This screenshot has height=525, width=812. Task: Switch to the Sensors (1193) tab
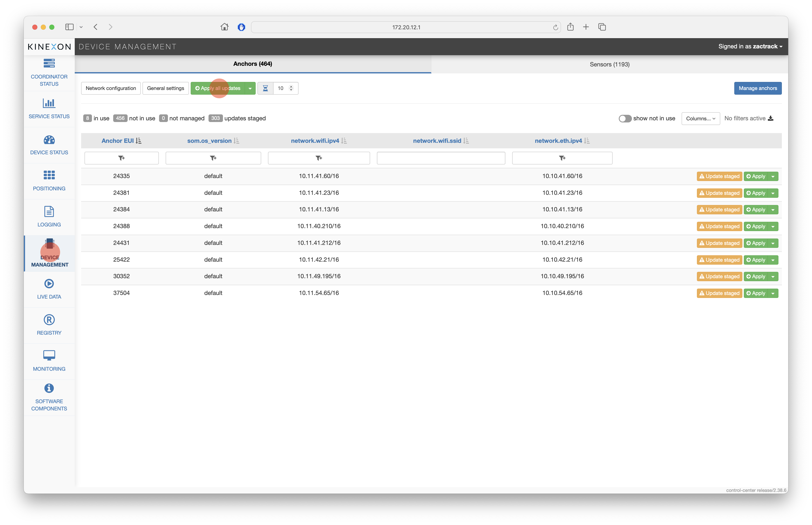[x=609, y=65]
